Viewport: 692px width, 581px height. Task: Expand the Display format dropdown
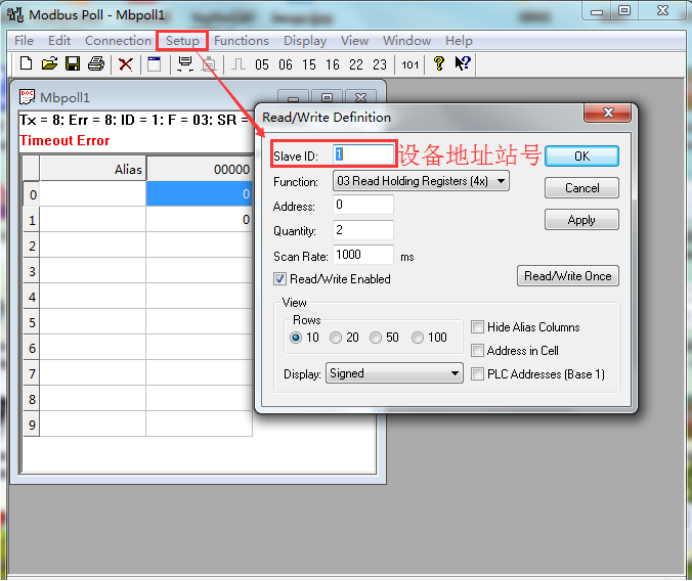393,374
